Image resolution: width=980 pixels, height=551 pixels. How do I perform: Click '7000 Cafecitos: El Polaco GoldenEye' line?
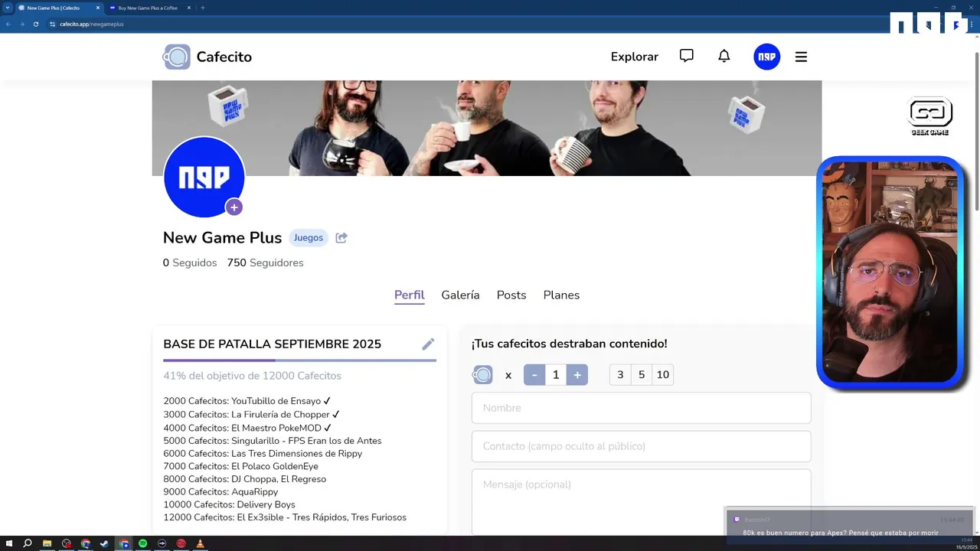[240, 466]
